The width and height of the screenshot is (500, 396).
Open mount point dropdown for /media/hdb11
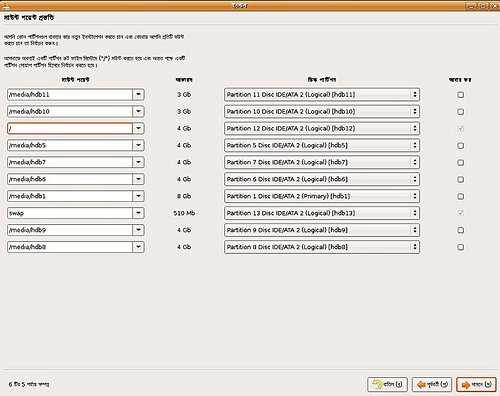tap(138, 95)
